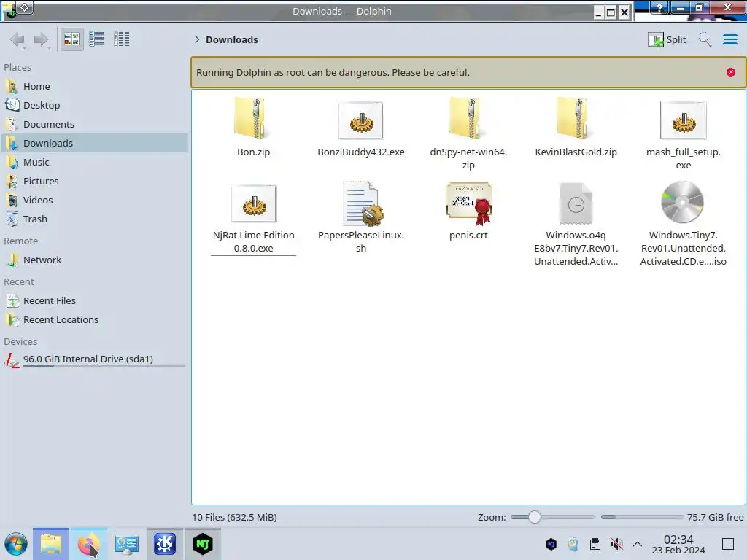747x560 pixels.
Task: Open the file manager taskbar icon
Action: (x=51, y=544)
